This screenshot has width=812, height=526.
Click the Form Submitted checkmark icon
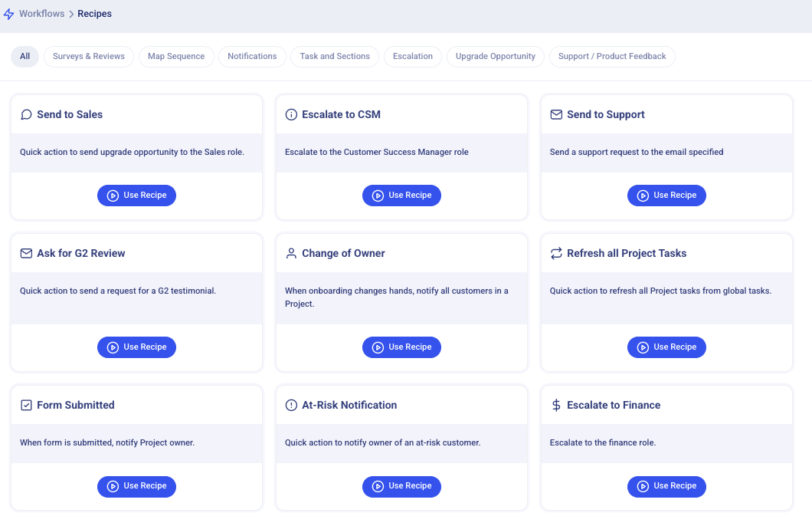[26, 405]
